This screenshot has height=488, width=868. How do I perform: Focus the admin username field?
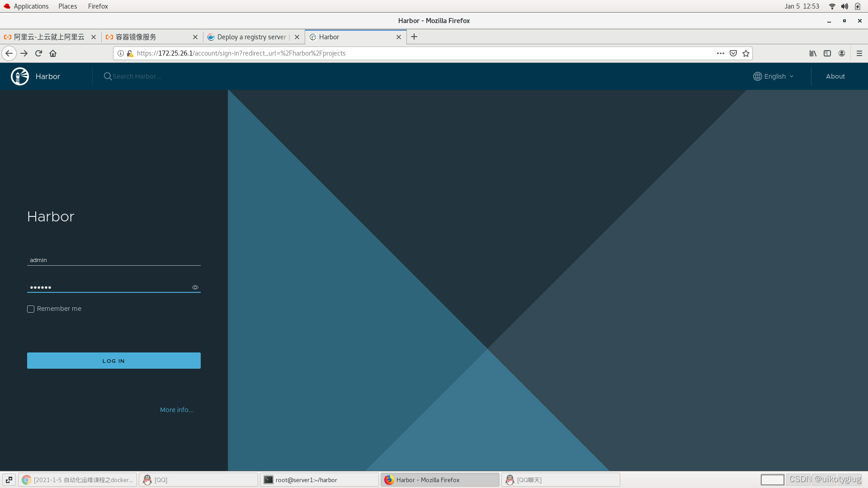click(x=114, y=260)
